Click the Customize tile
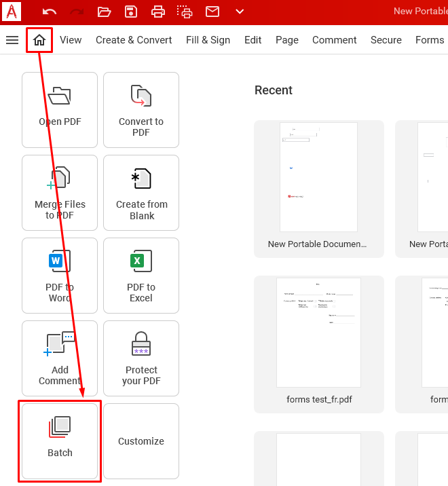 click(x=141, y=441)
